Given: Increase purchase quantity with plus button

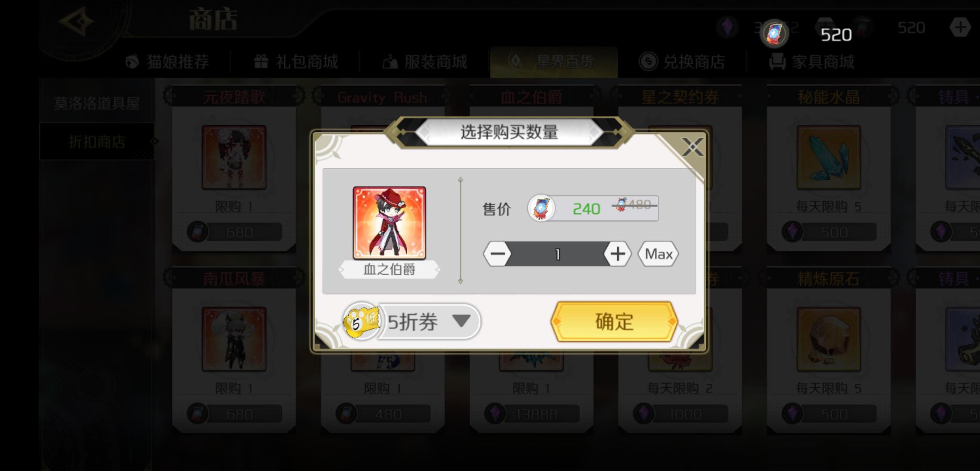Looking at the screenshot, I should point(617,254).
